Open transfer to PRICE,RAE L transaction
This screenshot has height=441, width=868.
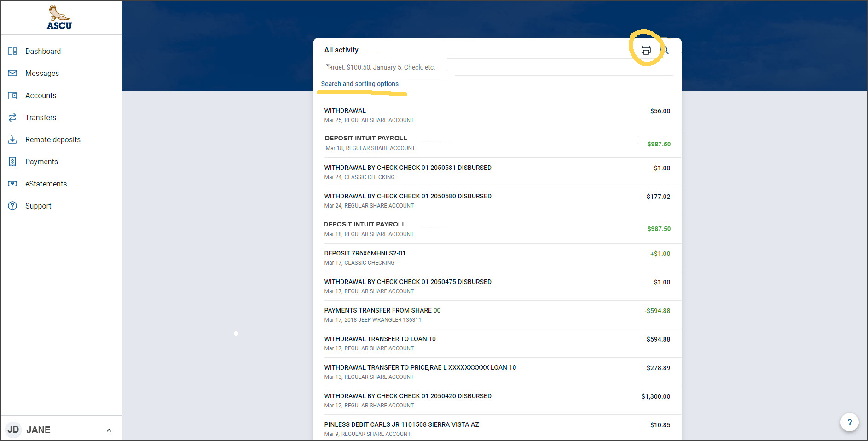pos(497,372)
